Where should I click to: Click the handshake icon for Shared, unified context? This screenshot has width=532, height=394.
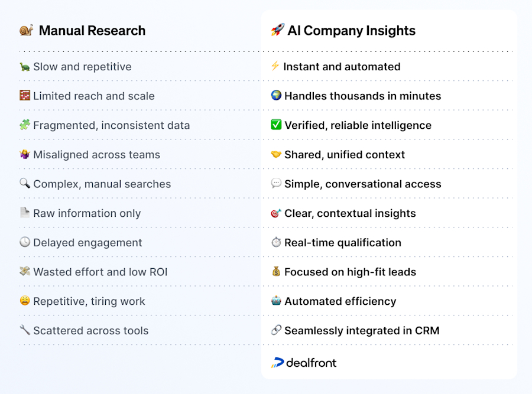tap(276, 154)
